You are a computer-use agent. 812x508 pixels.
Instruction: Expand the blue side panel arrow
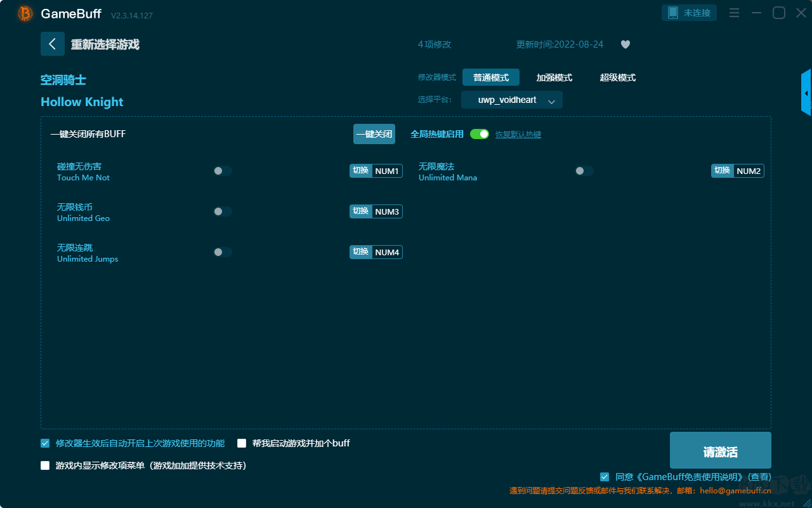(x=806, y=93)
